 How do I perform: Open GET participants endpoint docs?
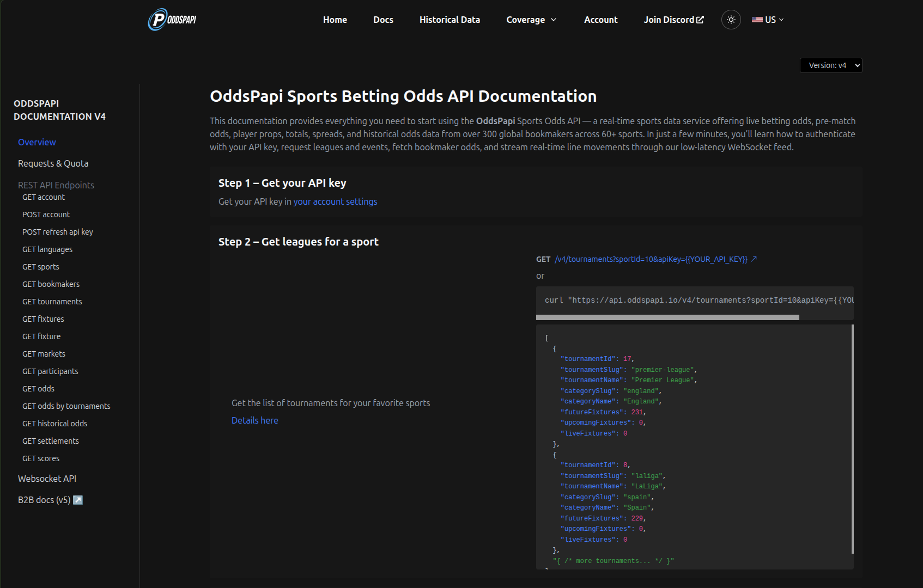[x=50, y=371]
